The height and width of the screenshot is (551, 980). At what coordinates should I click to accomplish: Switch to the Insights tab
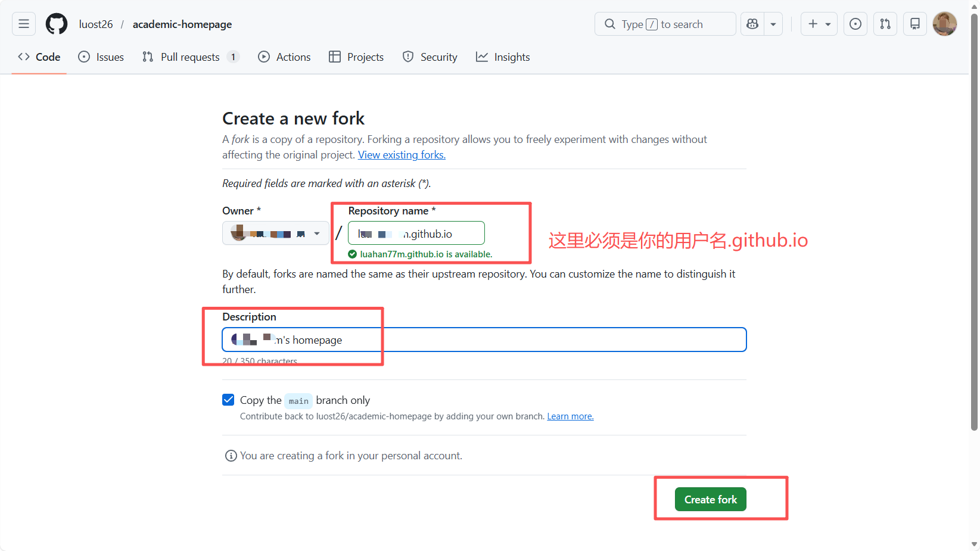coord(503,57)
